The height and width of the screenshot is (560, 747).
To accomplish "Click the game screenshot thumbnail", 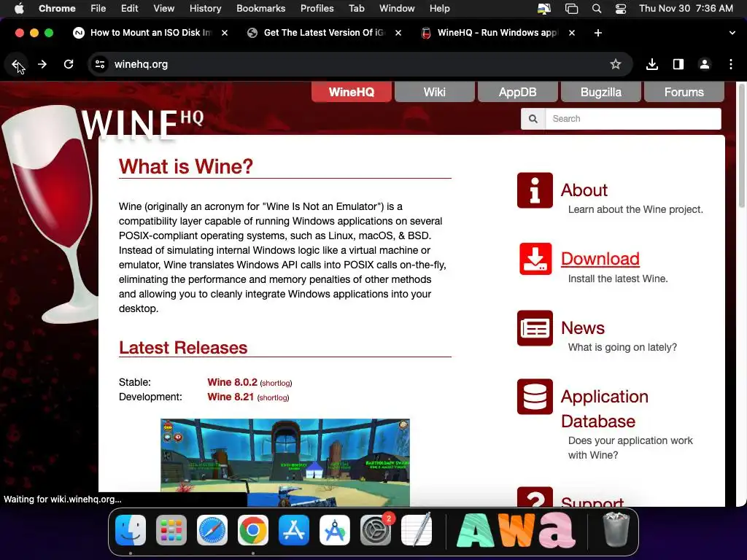I will [x=285, y=462].
